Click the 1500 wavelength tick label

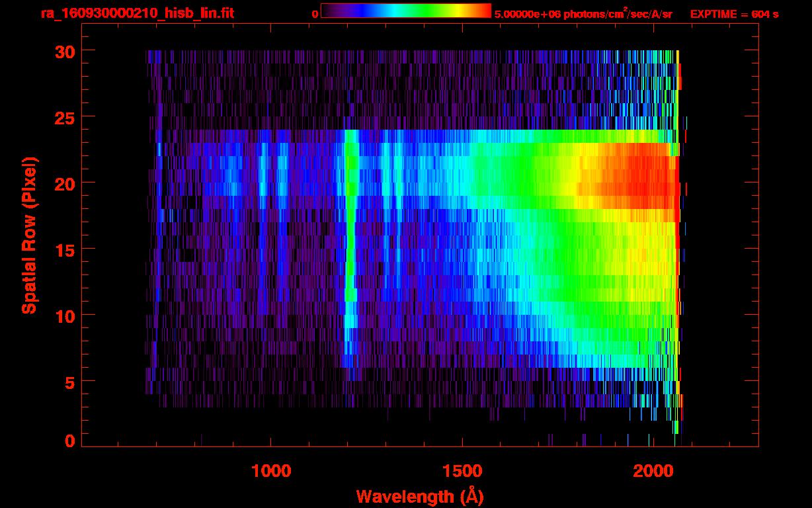click(x=462, y=470)
